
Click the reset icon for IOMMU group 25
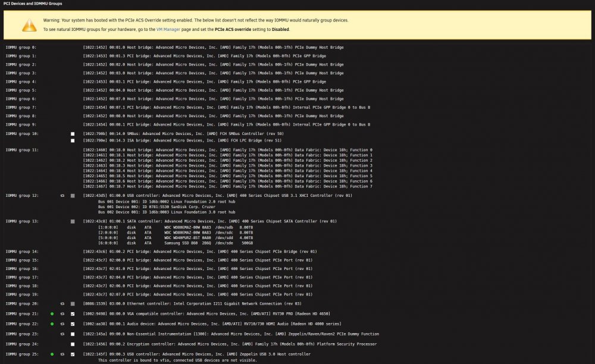click(x=62, y=354)
